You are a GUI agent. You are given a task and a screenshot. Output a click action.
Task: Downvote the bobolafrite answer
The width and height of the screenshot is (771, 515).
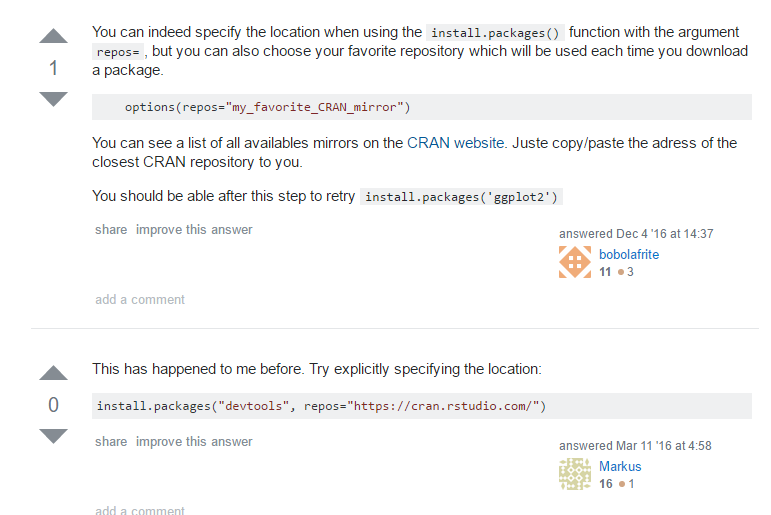[53, 99]
